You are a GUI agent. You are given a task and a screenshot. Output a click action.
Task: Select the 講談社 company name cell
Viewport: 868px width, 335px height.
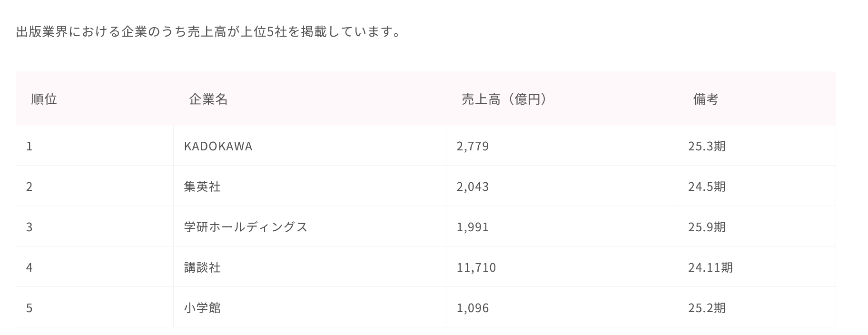(202, 267)
